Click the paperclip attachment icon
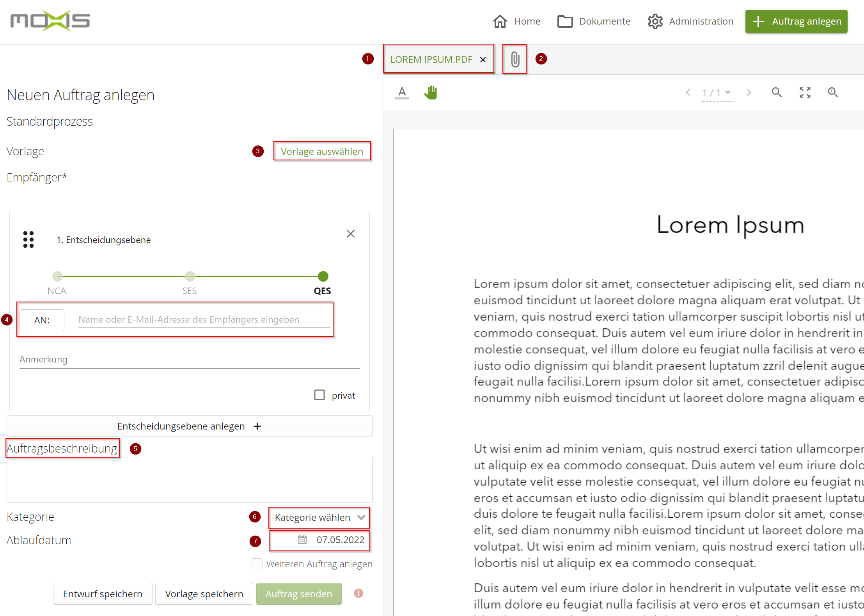Image resolution: width=864 pixels, height=616 pixels. point(515,59)
